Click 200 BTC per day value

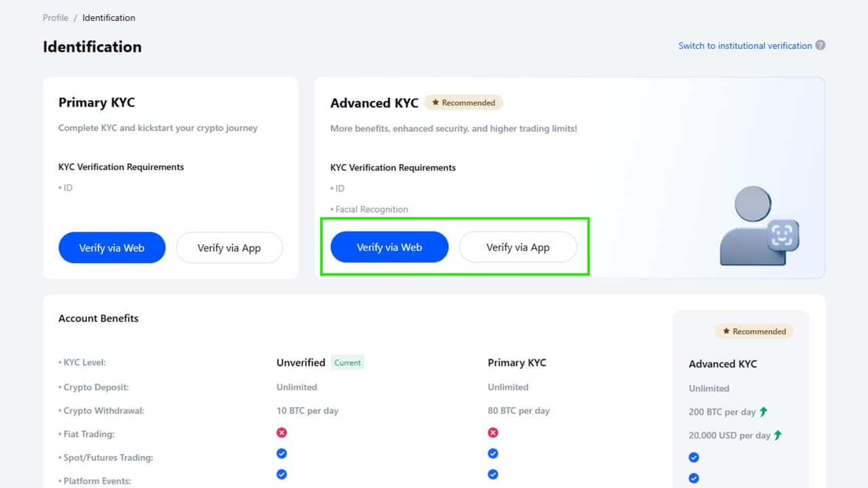pyautogui.click(x=722, y=411)
